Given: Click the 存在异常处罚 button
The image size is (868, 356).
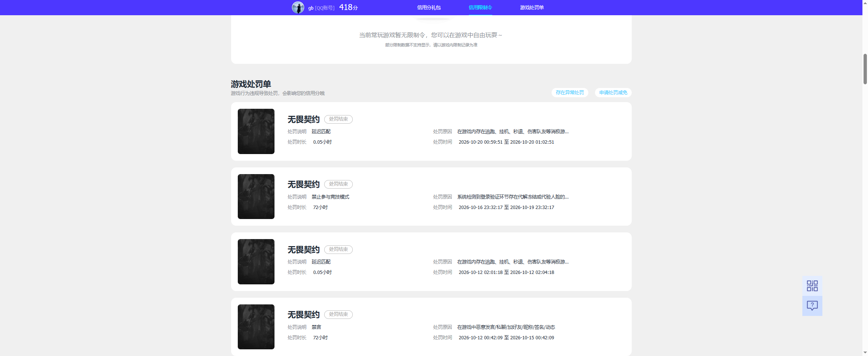Looking at the screenshot, I should 570,92.
